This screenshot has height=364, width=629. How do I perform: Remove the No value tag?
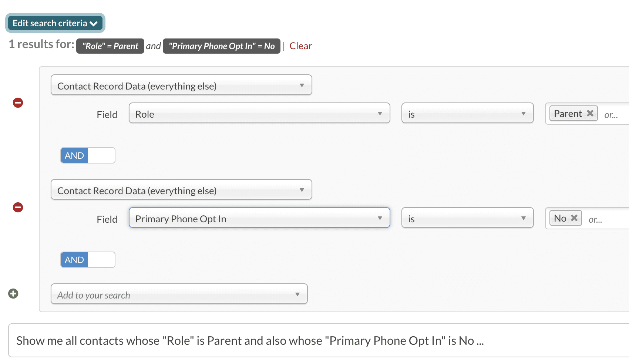(x=574, y=218)
